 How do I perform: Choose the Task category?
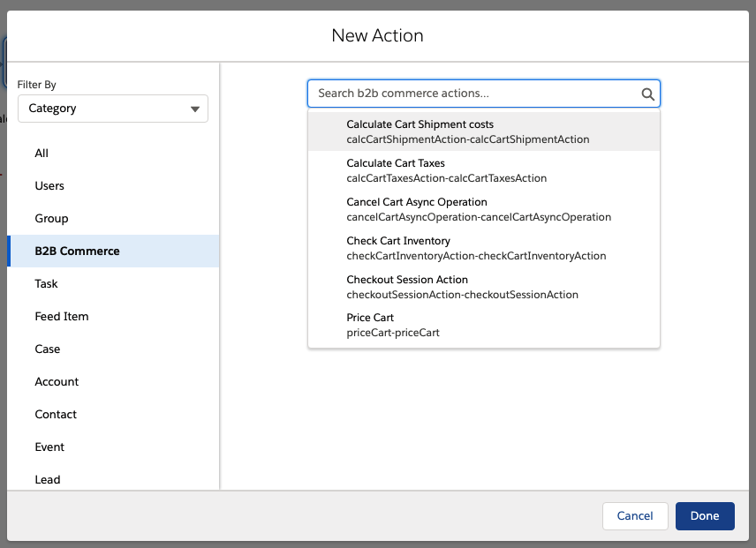pos(113,283)
